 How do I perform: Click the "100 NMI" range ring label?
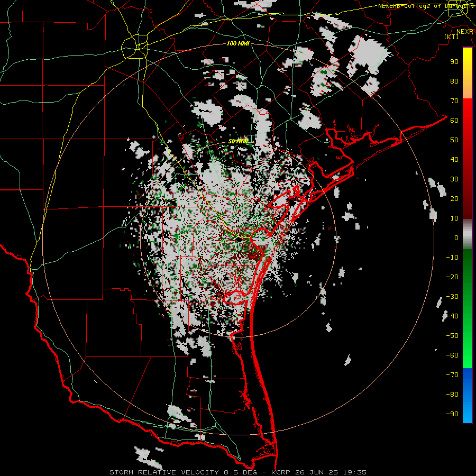click(238, 43)
